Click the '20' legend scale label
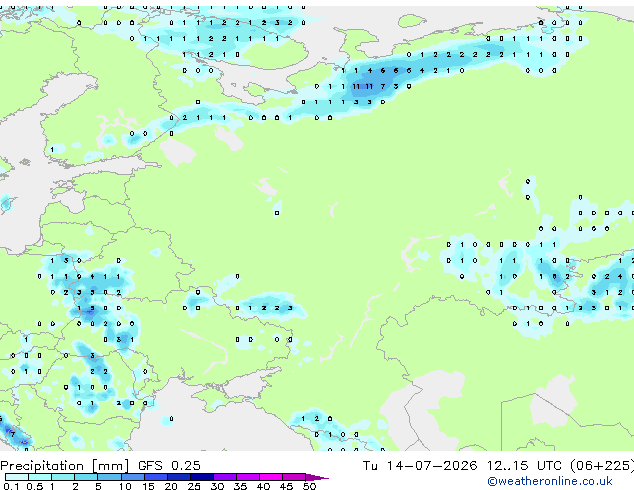This screenshot has height=490, width=634. (171, 486)
